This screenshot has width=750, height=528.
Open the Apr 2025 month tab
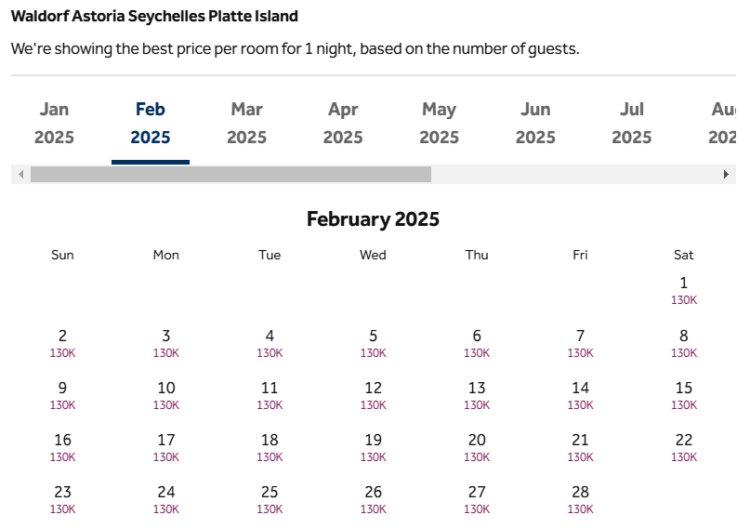pyautogui.click(x=343, y=123)
